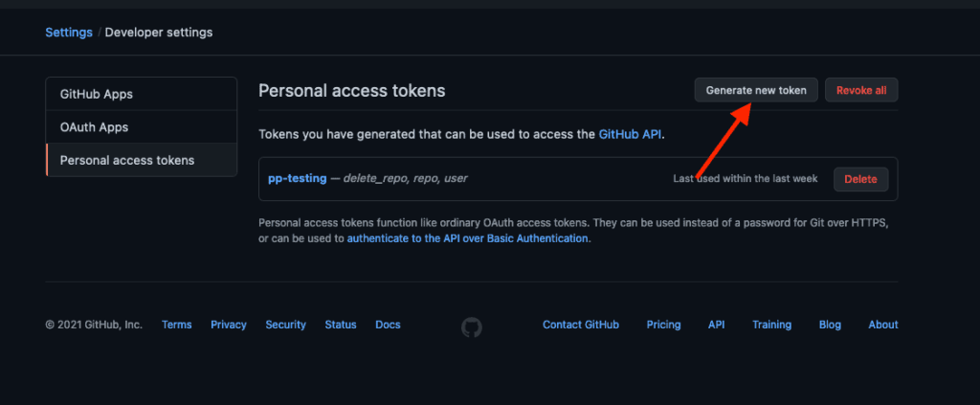Open the Contact GitHub footer link
Screen dimensions: 980x405
pos(581,325)
